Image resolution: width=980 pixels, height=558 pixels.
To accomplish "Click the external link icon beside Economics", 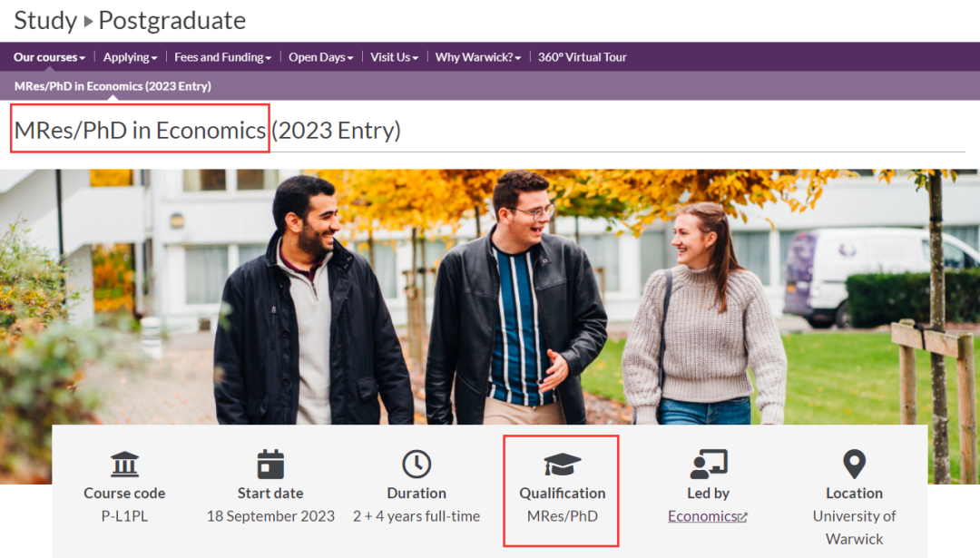I will (x=742, y=517).
